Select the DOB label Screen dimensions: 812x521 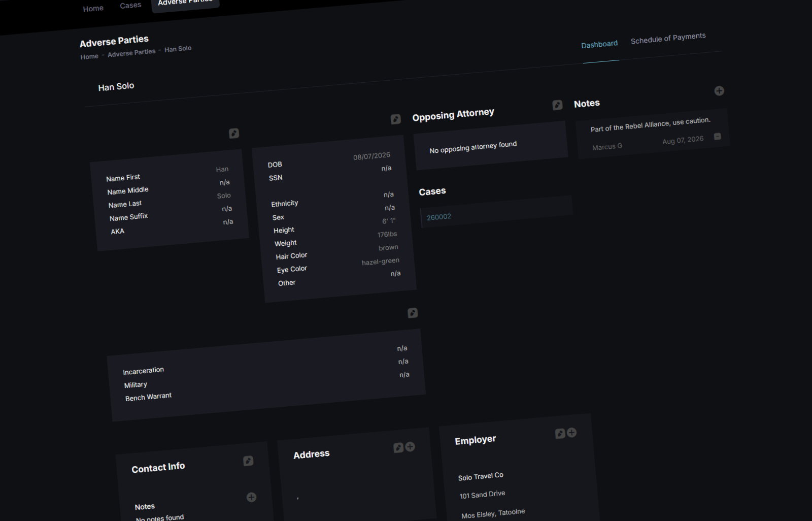coord(275,165)
